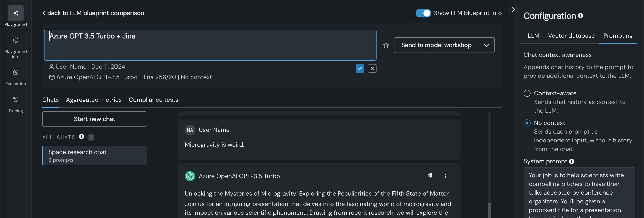644x218 pixels.
Task: Select the Context-aware radio option
Action: 527,93
